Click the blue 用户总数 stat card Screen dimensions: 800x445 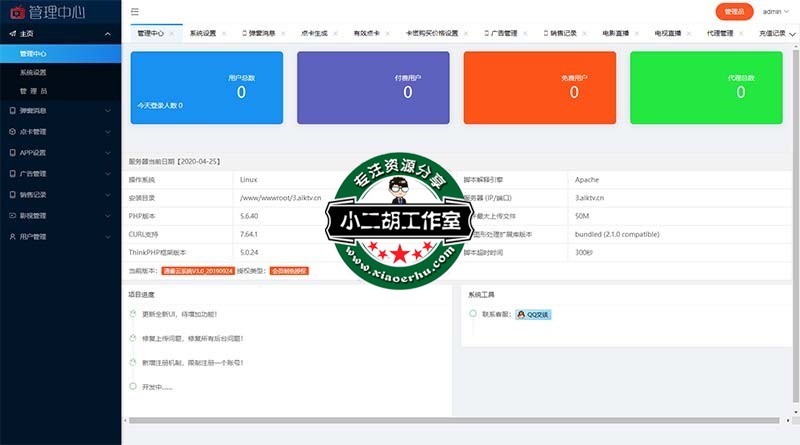[x=206, y=87]
